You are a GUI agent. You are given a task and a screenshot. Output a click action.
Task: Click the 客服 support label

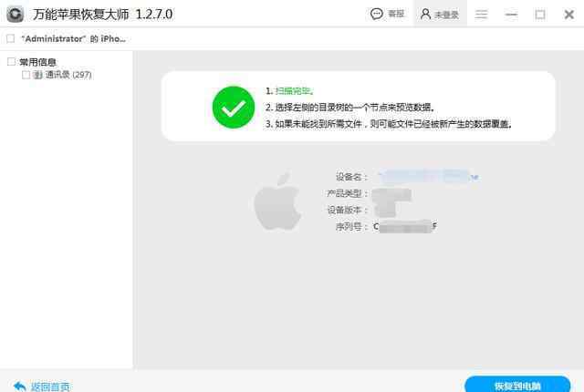coord(396,14)
